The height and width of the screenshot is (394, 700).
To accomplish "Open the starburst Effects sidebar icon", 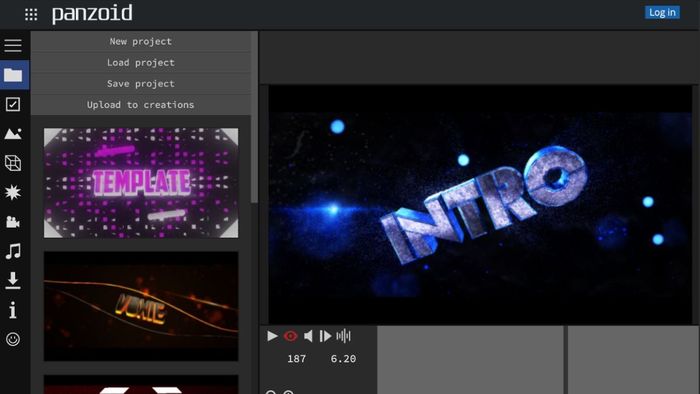I will 13,192.
